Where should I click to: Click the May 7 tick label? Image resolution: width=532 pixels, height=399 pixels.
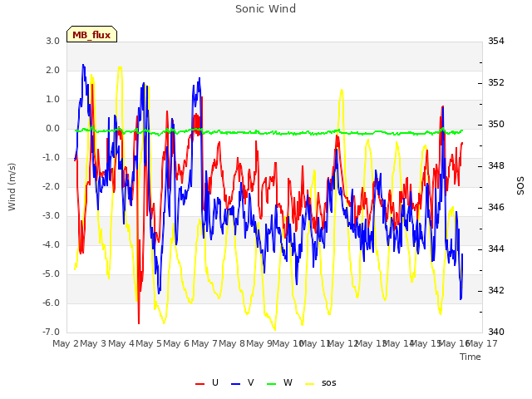coord(204,343)
